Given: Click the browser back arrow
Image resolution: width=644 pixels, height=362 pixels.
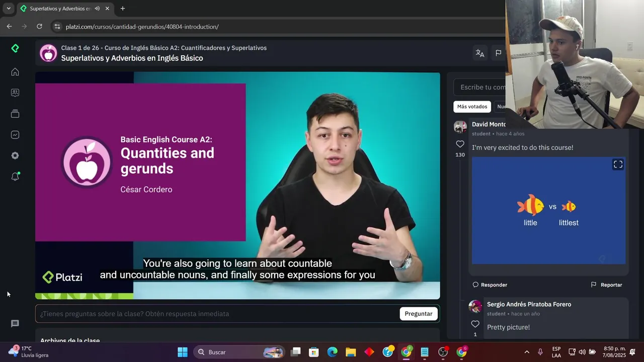Looking at the screenshot, I should coord(9,26).
